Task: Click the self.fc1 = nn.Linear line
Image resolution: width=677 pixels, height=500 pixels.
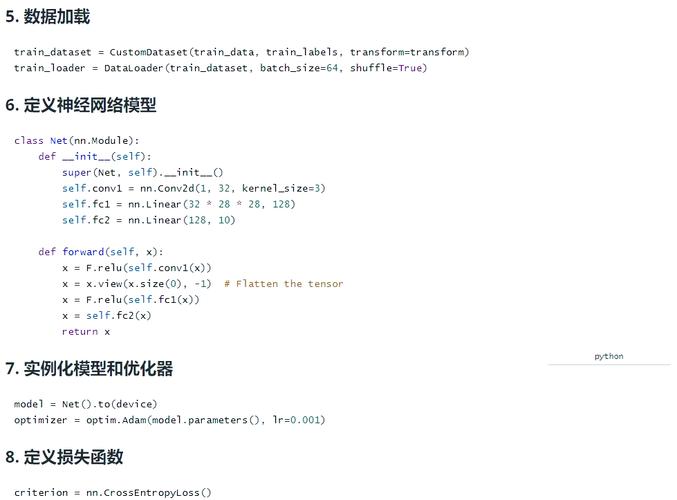Action: click(178, 204)
